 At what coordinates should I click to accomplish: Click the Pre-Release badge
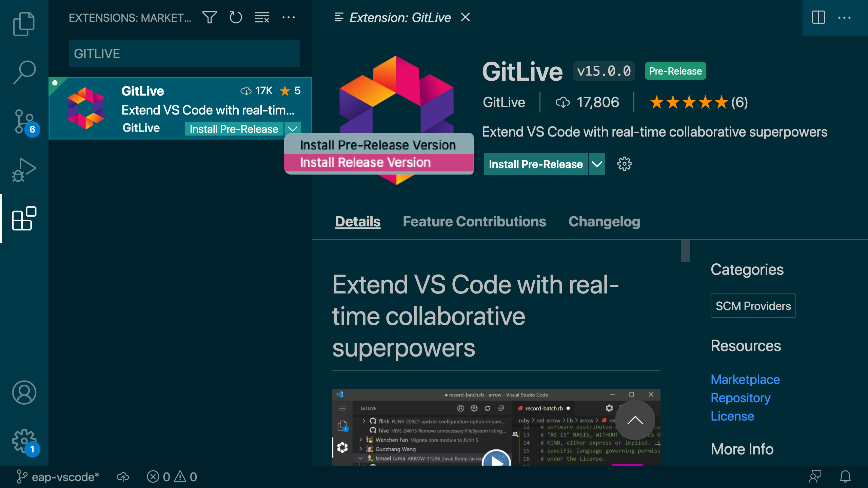[675, 71]
